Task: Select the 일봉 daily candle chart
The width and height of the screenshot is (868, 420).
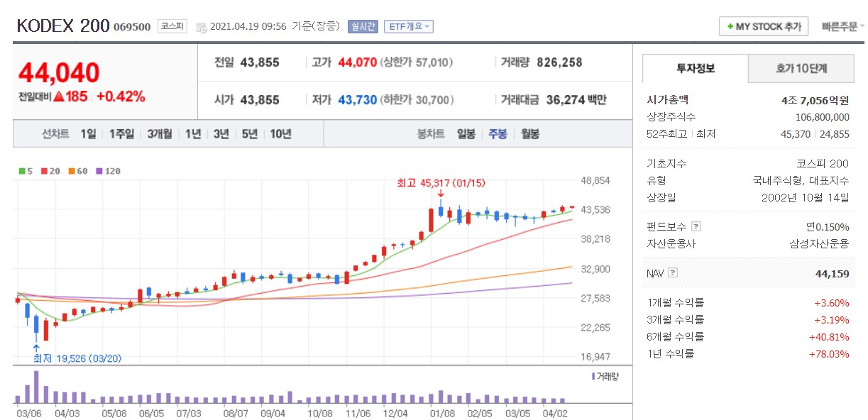Action: [466, 133]
